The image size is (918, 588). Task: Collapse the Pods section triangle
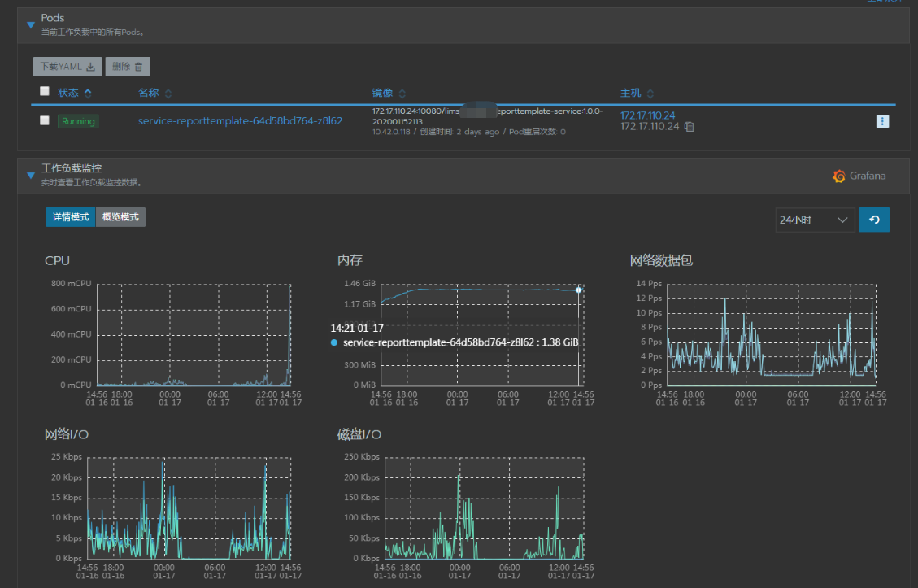(30, 25)
